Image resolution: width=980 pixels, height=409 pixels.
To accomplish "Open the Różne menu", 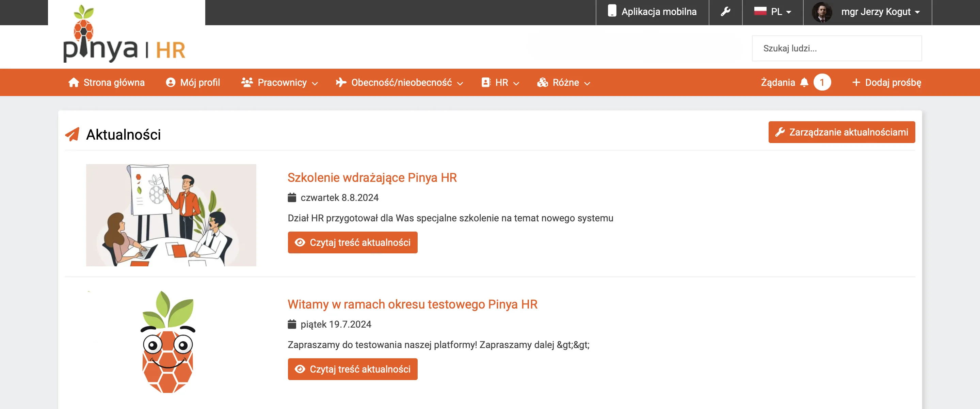I will click(563, 82).
